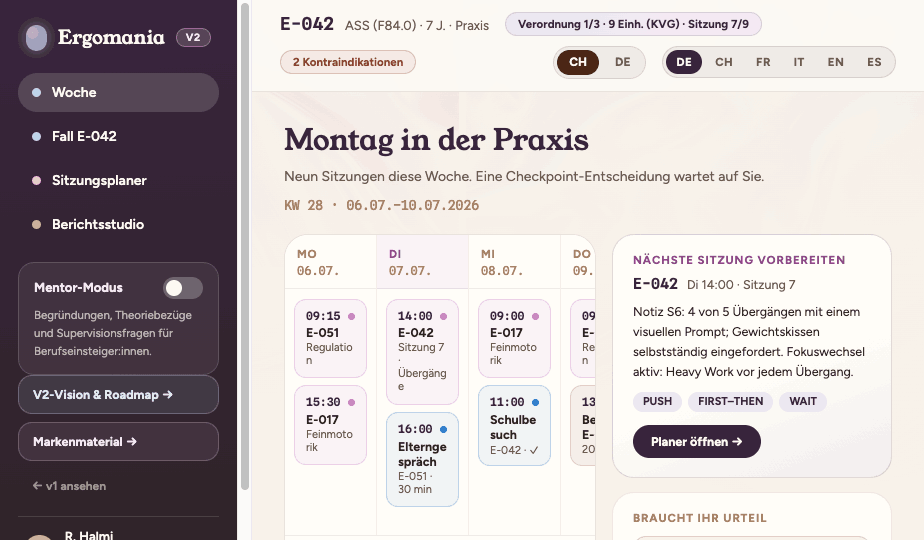Switch language to CH
The image size is (924, 540).
click(x=724, y=62)
